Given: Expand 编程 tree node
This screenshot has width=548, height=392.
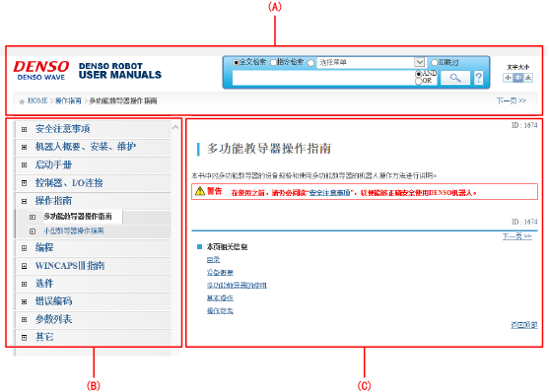Looking at the screenshot, I should pyautogui.click(x=24, y=248).
